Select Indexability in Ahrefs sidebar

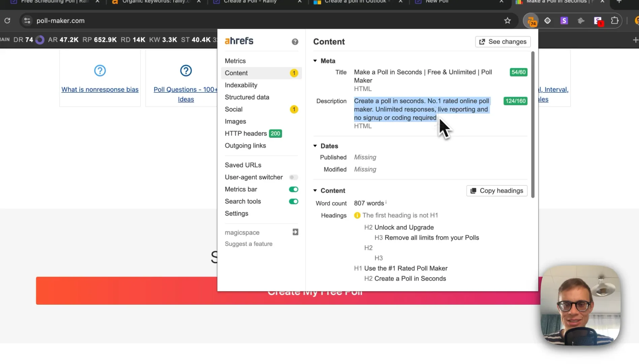(x=241, y=85)
